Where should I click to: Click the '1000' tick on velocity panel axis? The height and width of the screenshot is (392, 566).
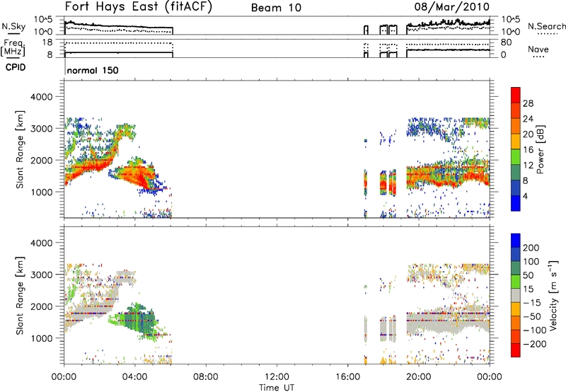41,338
